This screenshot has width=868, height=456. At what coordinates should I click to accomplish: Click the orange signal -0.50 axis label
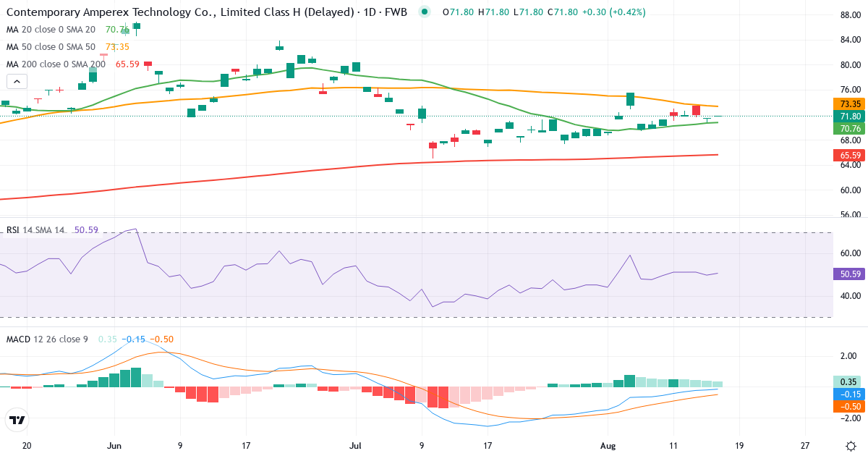point(851,406)
